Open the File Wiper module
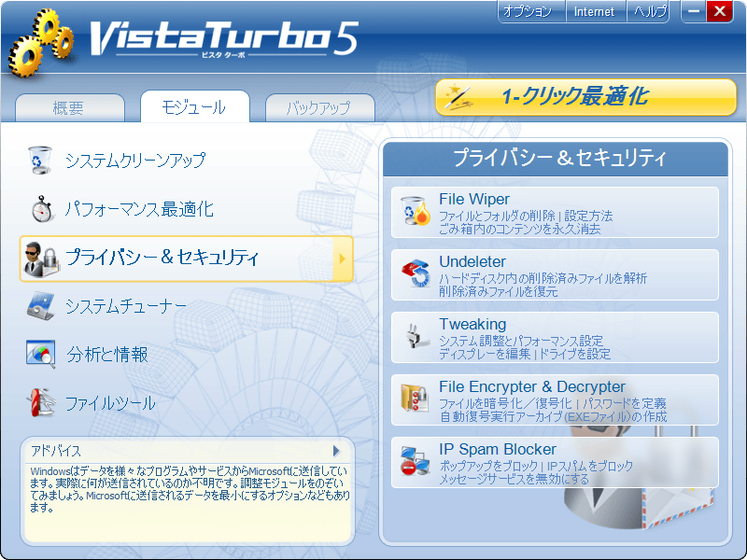This screenshot has height=560, width=747. pos(555,213)
